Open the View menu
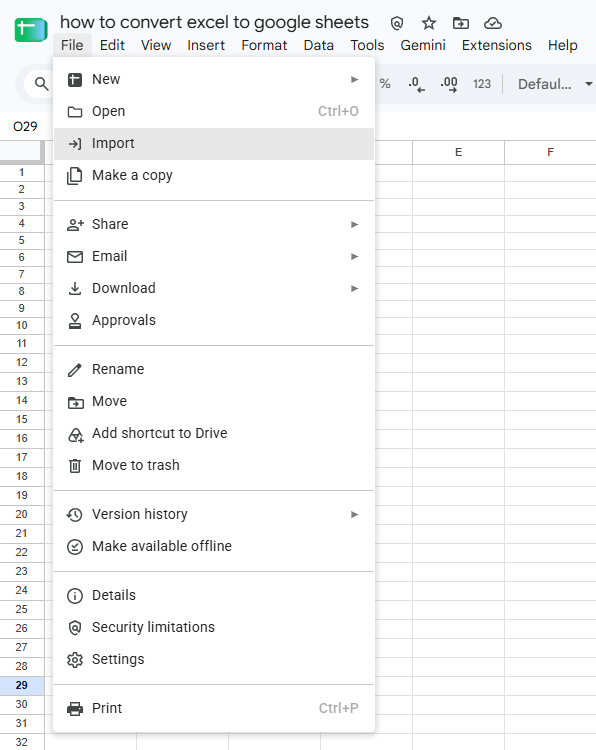596x750 pixels. (156, 45)
